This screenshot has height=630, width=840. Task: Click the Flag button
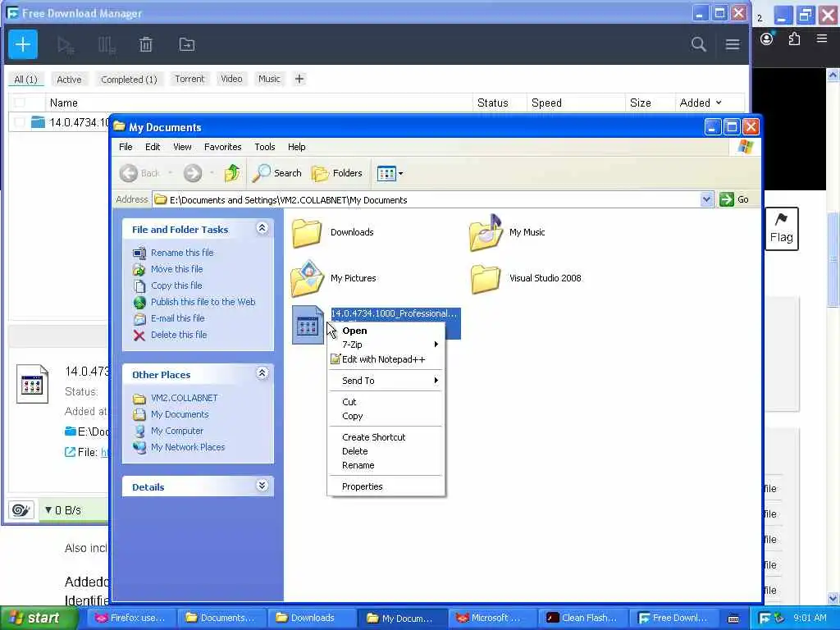782,229
